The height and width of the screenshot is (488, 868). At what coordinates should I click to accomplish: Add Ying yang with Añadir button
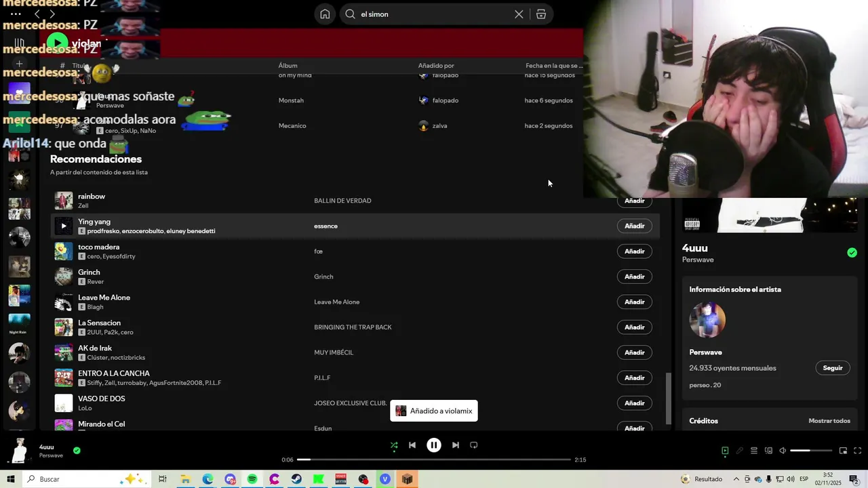[635, 226]
